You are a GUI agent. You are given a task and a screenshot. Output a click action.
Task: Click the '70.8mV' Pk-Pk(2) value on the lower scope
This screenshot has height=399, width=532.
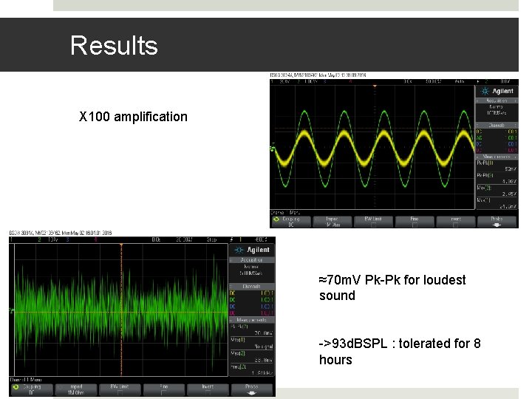click(263, 332)
